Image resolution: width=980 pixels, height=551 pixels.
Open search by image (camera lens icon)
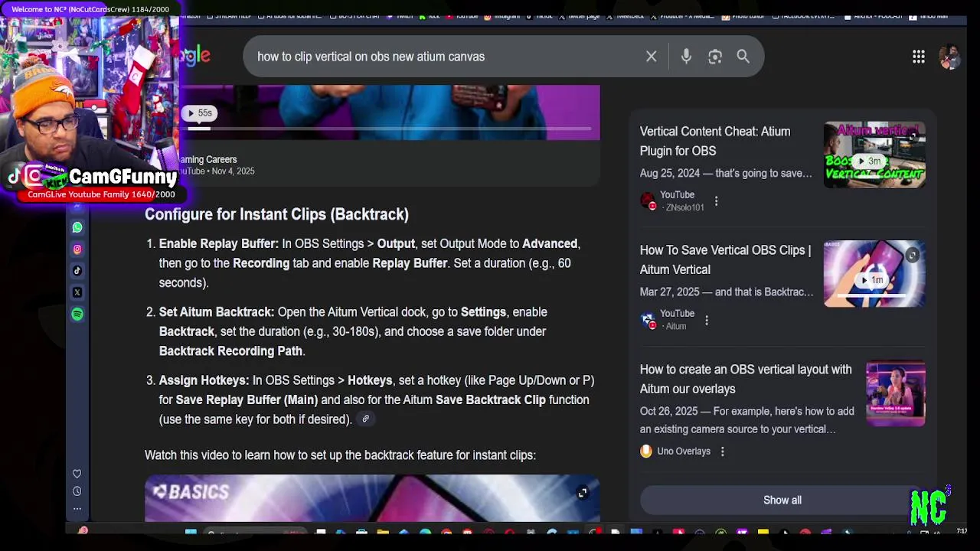pyautogui.click(x=715, y=56)
